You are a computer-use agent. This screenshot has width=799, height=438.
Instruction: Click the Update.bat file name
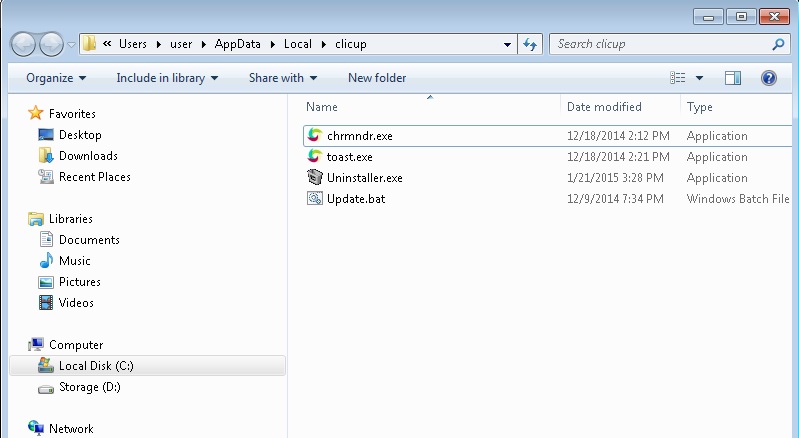tap(356, 199)
